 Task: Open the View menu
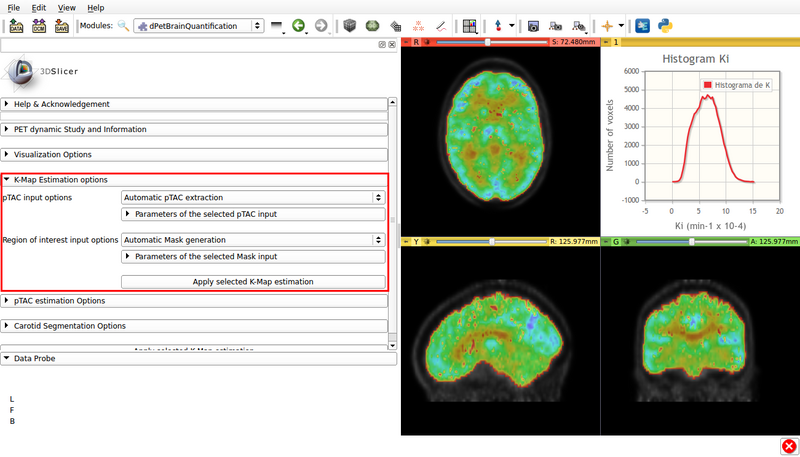coord(66,7)
